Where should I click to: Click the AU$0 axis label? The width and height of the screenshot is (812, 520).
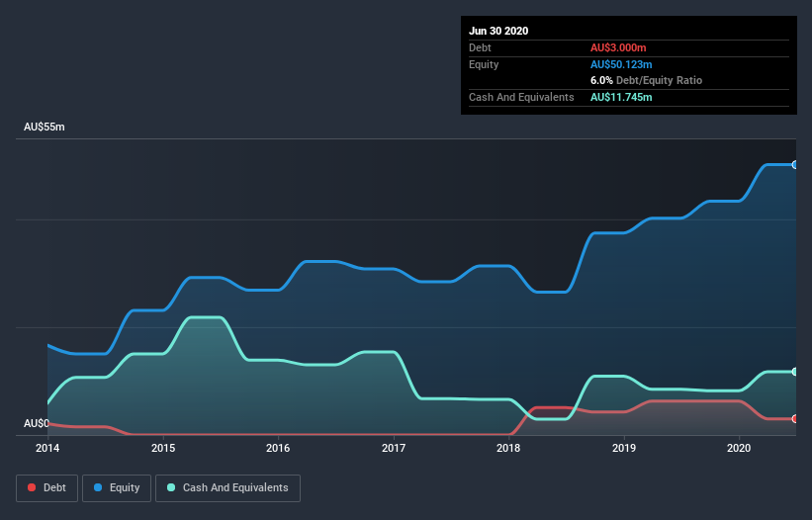click(x=37, y=423)
